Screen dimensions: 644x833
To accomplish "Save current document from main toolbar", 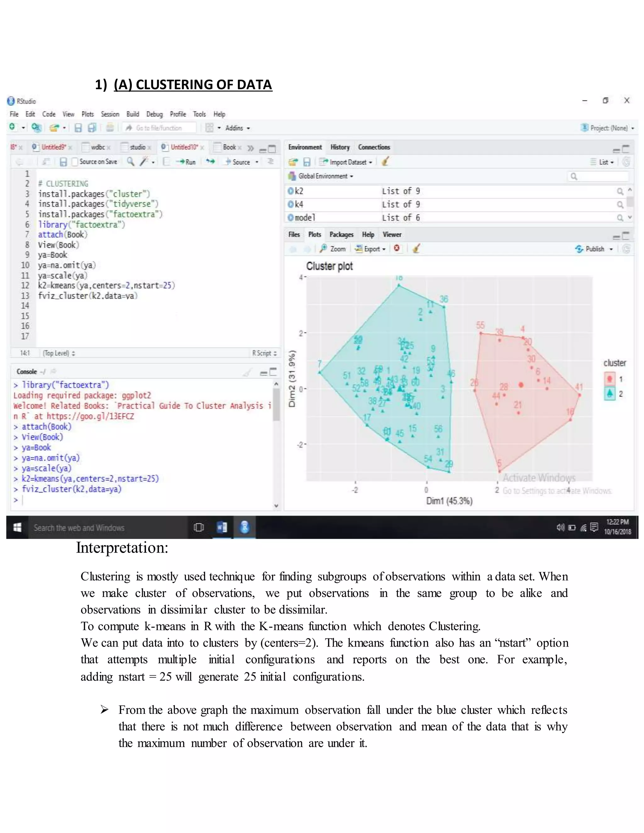I will click(x=78, y=128).
